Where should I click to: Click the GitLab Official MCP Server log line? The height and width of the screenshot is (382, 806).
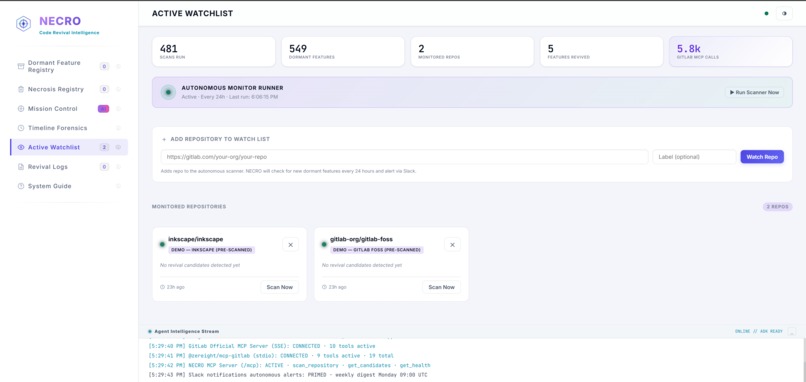(262, 346)
